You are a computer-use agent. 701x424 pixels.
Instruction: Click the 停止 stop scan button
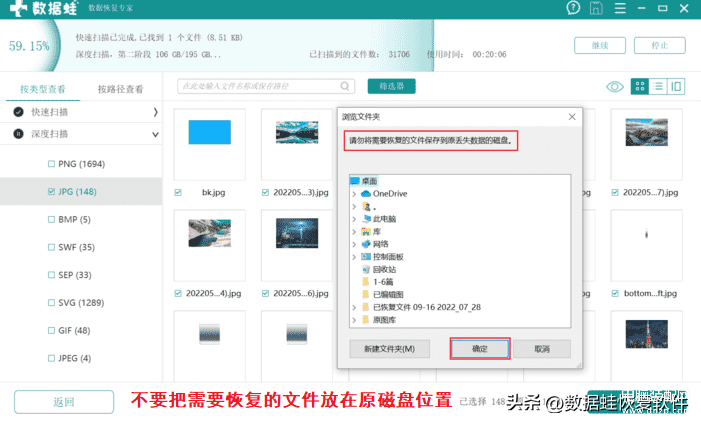point(659,45)
